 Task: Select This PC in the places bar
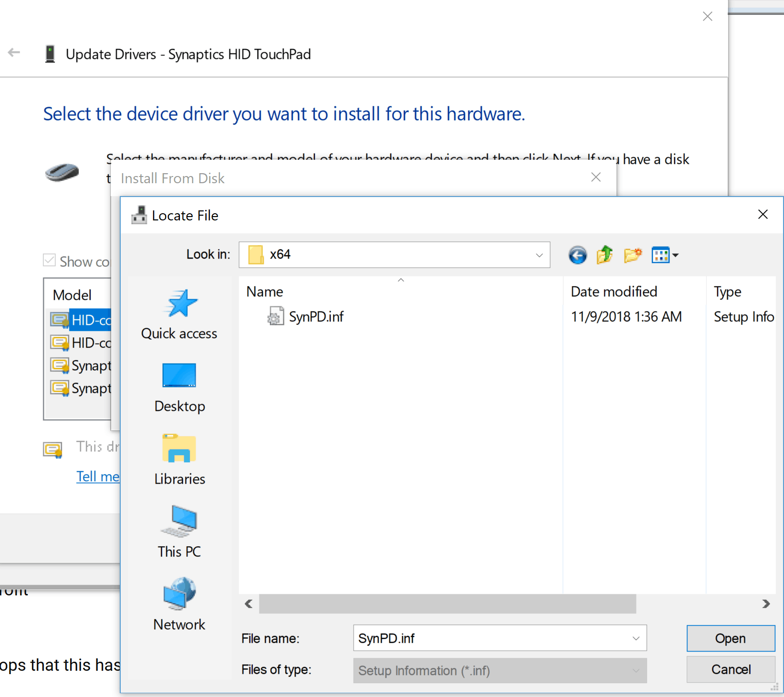pyautogui.click(x=179, y=532)
